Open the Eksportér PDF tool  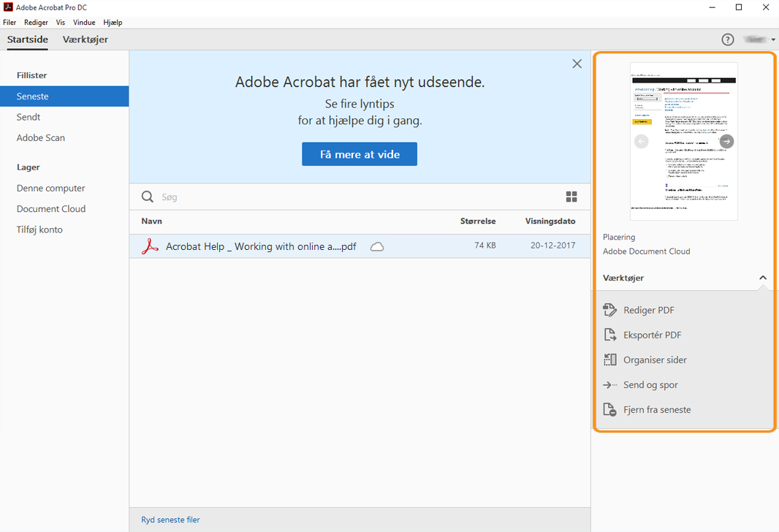[650, 335]
